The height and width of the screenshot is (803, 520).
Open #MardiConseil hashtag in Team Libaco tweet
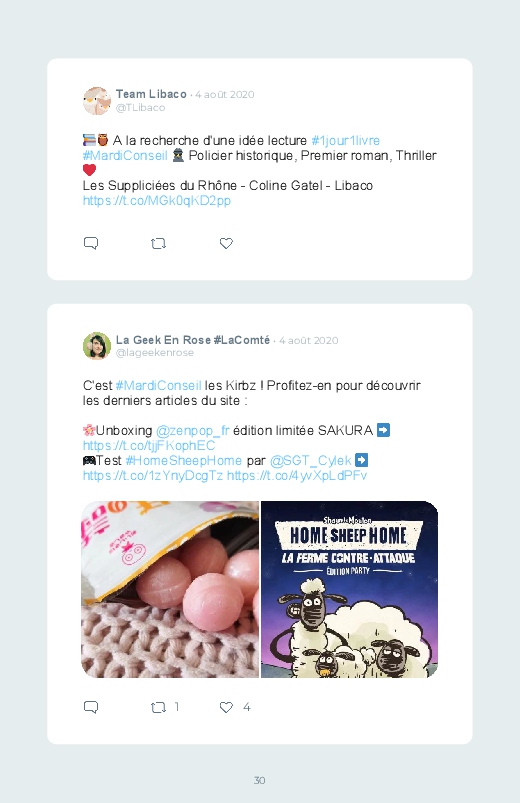pos(125,156)
